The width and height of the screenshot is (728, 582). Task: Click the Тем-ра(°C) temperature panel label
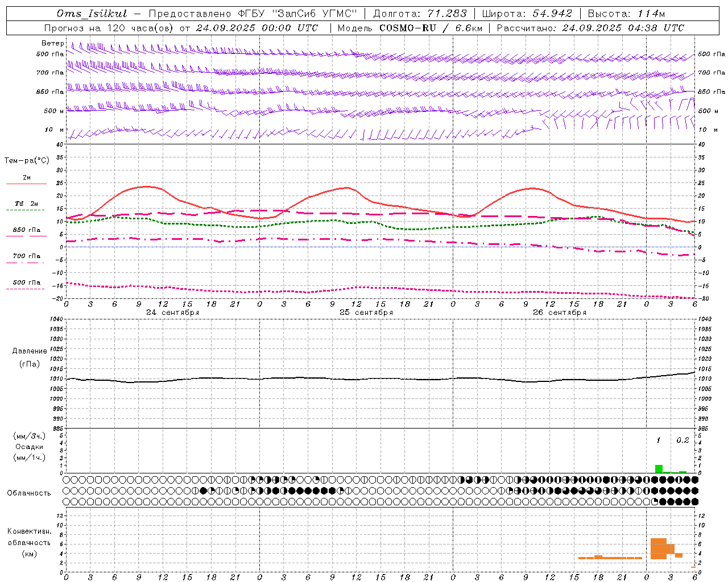[x=27, y=161]
